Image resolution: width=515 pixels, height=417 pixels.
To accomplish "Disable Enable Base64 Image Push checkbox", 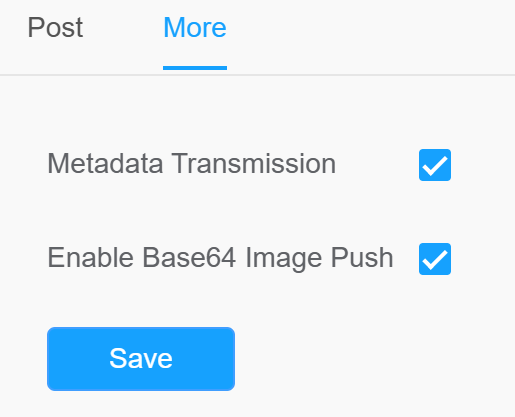I will pyautogui.click(x=435, y=259).
